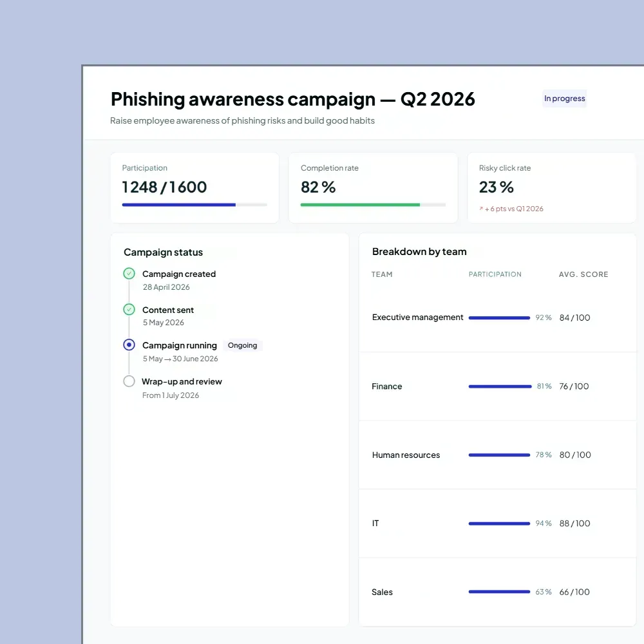Image resolution: width=644 pixels, height=644 pixels.
Task: Click the Breakdown by team heading
Action: point(419,252)
